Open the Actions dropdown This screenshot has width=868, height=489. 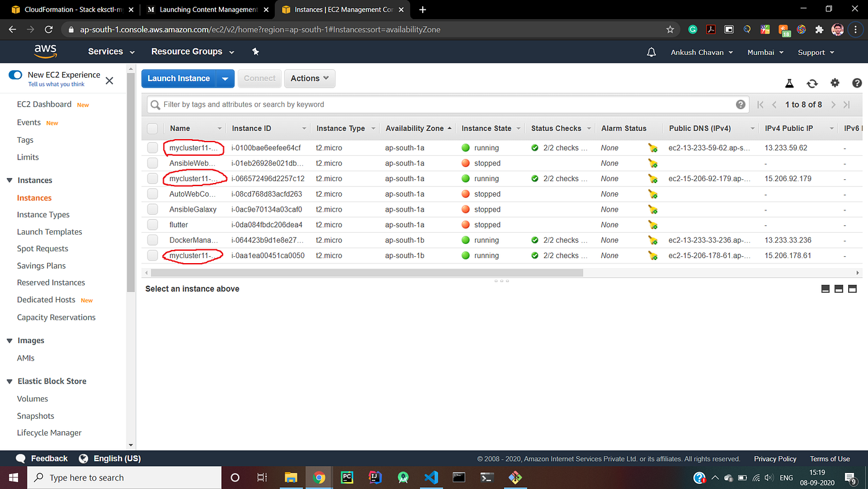309,78
